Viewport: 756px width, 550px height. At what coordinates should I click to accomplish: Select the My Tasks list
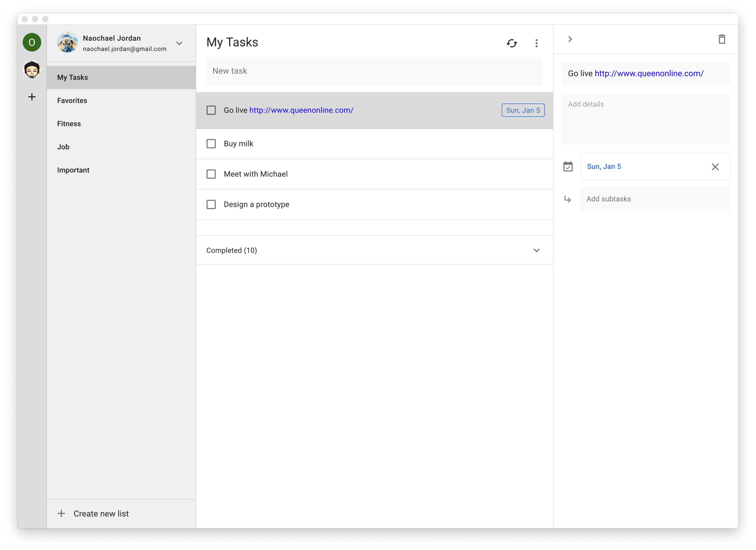coord(121,77)
